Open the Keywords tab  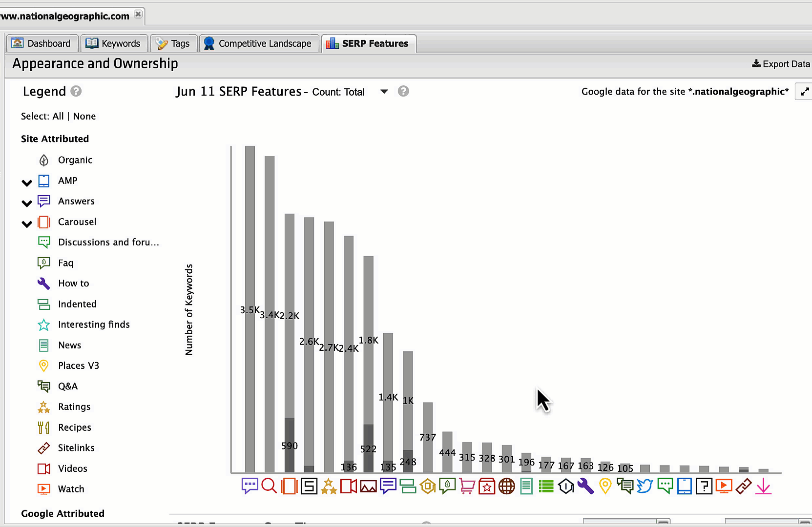pos(114,43)
